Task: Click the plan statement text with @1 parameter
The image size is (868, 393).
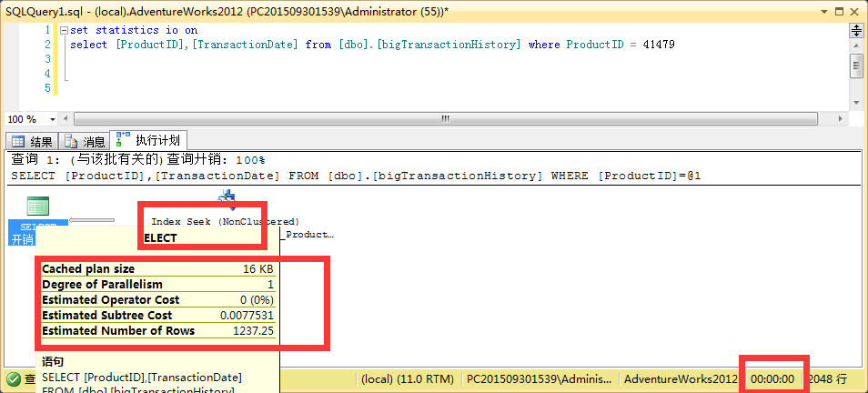Action: [x=357, y=176]
